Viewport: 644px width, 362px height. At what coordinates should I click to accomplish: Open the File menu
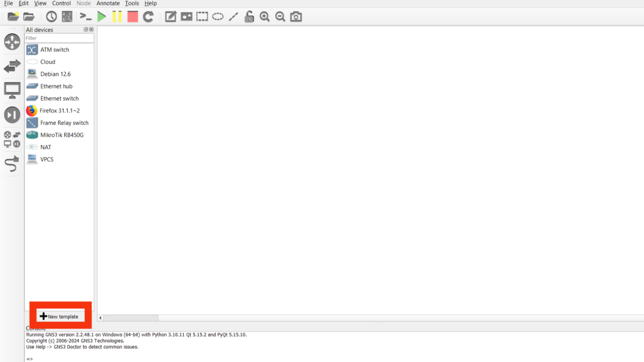point(8,4)
